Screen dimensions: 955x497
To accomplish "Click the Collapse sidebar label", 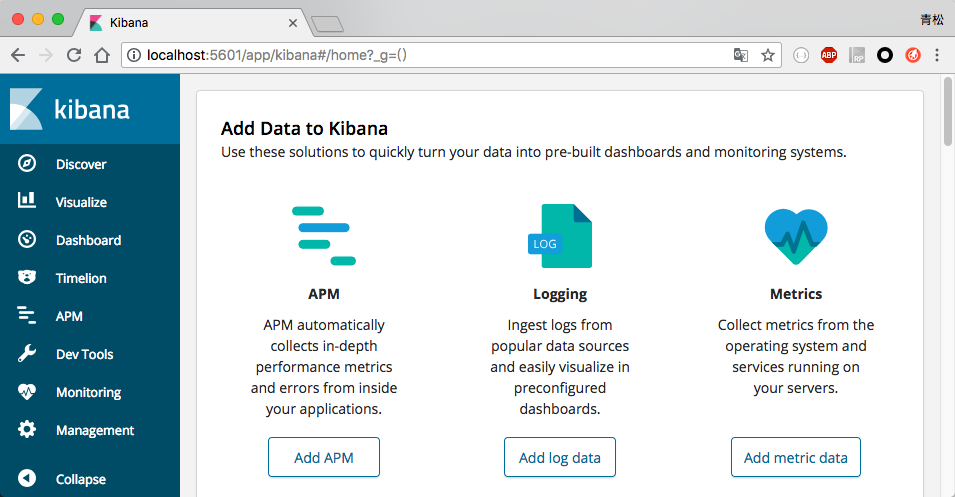I will pyautogui.click(x=81, y=479).
